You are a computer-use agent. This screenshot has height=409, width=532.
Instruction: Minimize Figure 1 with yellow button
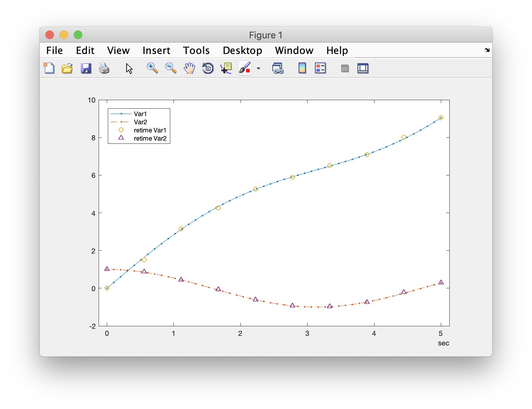tap(64, 35)
